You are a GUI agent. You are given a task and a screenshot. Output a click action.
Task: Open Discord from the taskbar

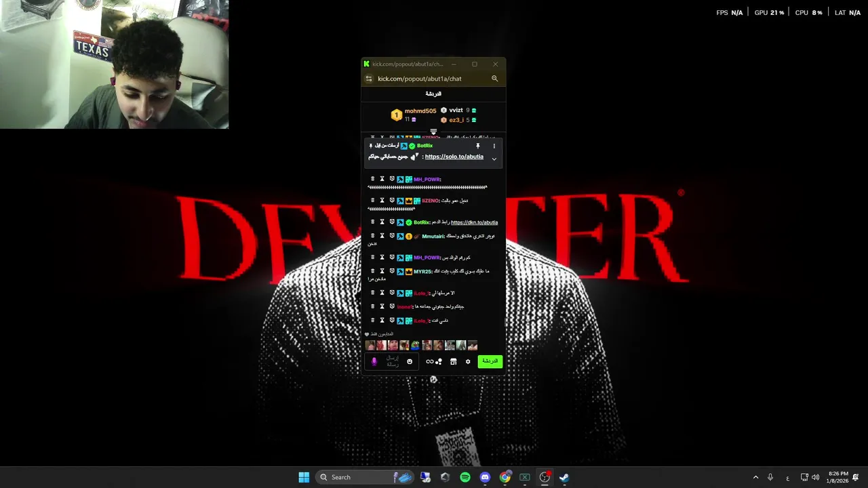coord(485,477)
